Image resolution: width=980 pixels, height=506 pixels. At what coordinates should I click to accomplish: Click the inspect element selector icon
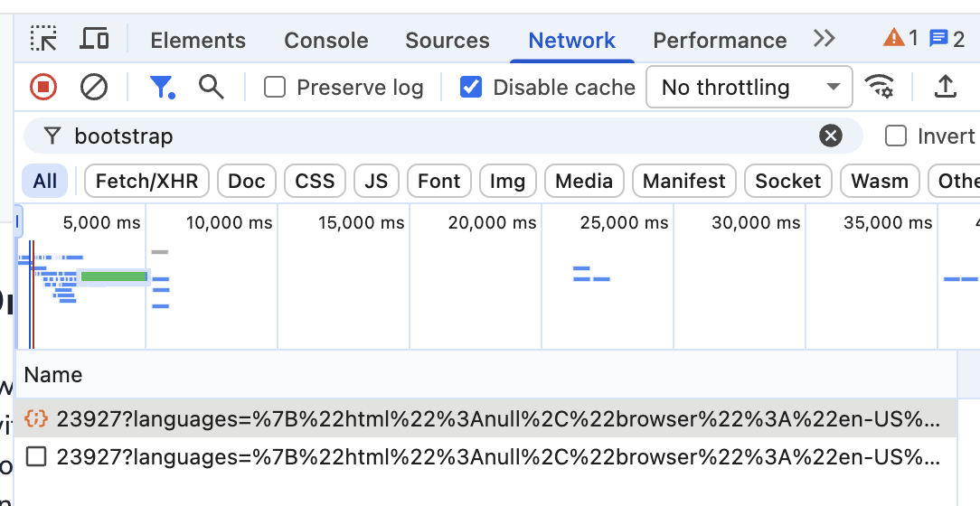pyautogui.click(x=43, y=39)
